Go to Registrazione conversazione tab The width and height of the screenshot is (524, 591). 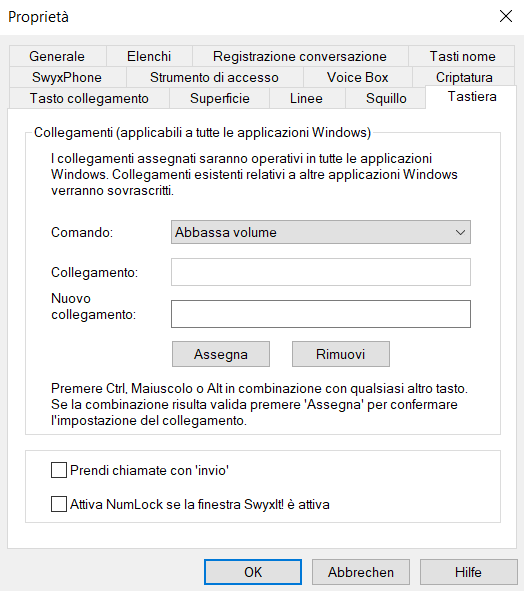[300, 56]
